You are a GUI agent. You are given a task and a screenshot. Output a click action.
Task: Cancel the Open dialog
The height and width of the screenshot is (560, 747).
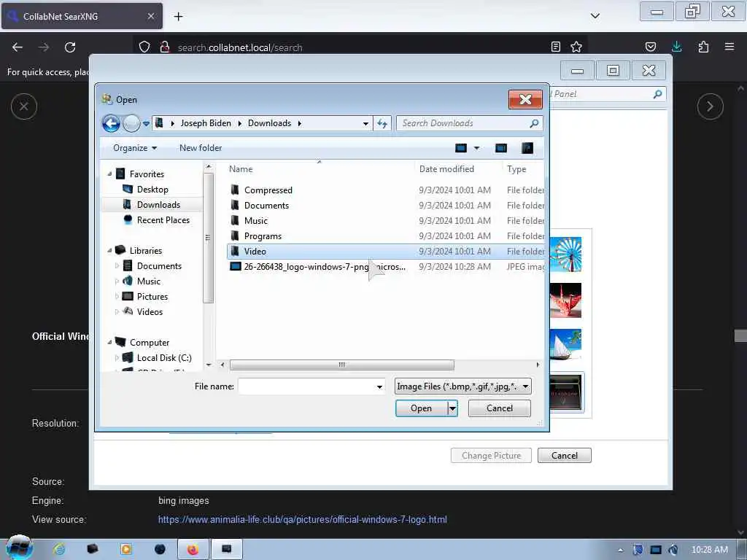499,408
